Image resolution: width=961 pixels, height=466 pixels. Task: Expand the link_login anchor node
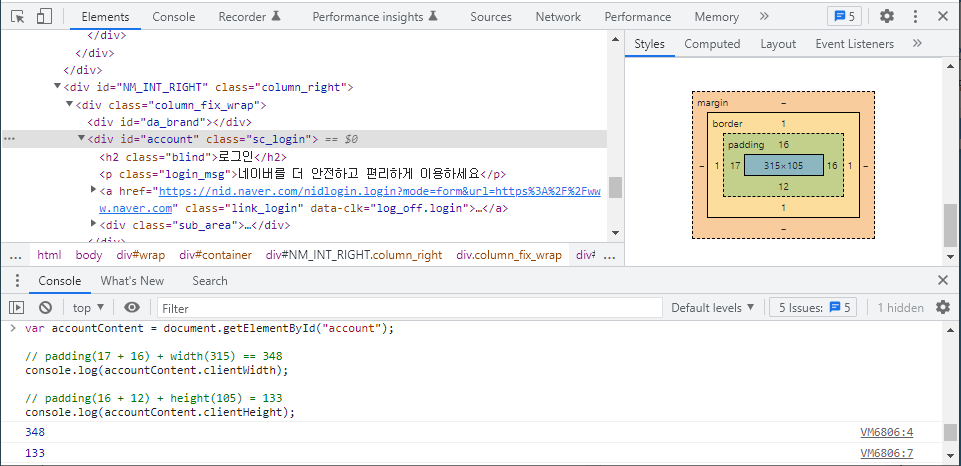coord(94,190)
